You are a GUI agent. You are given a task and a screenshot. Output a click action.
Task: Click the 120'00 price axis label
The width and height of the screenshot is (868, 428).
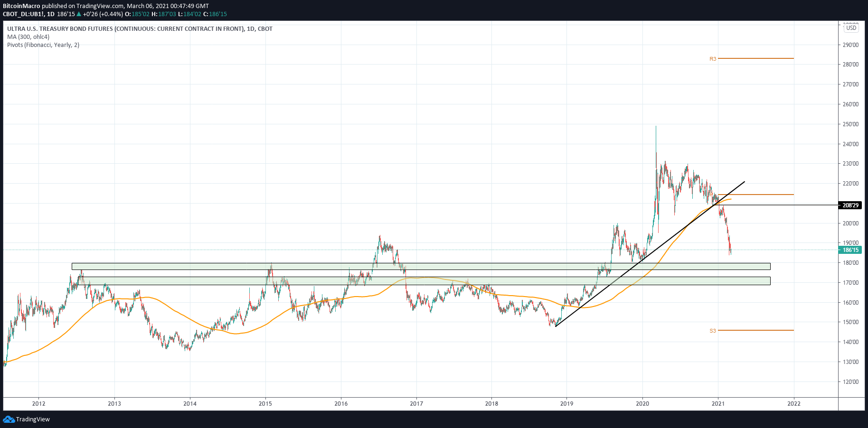coord(850,382)
